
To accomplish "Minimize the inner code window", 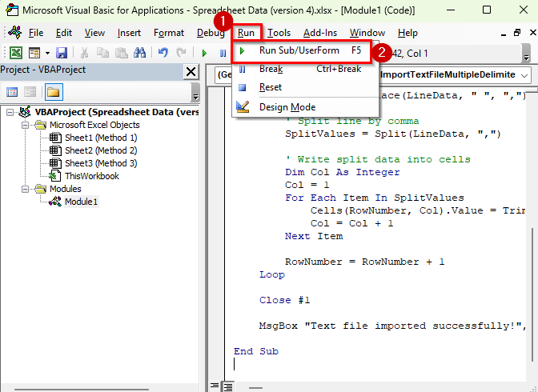I will coord(504,34).
